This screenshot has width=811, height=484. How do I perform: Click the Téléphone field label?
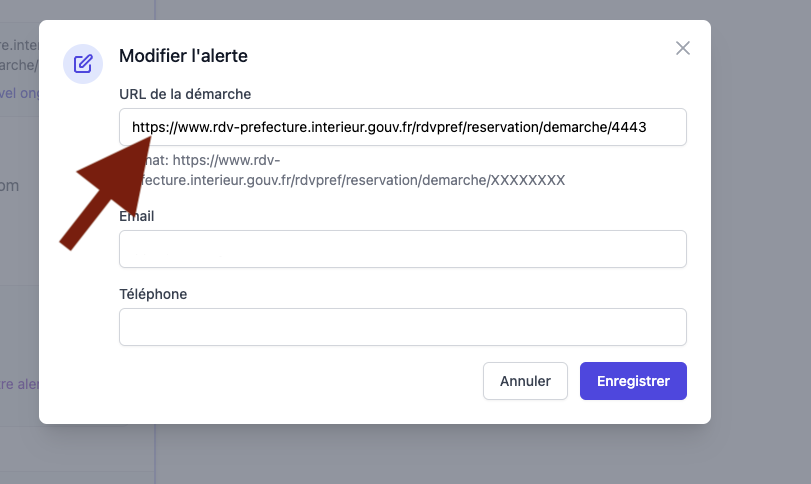click(x=153, y=294)
